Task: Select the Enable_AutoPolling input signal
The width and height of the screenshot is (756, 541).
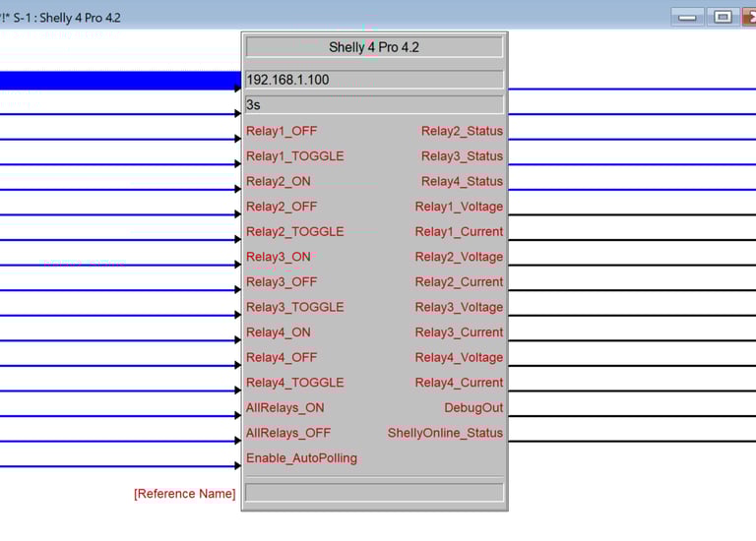Action: pos(302,458)
